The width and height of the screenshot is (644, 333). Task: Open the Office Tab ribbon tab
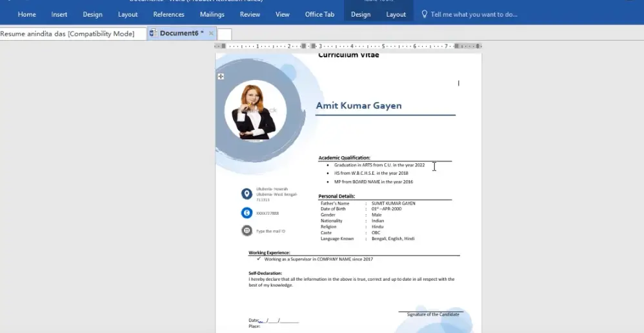point(319,14)
